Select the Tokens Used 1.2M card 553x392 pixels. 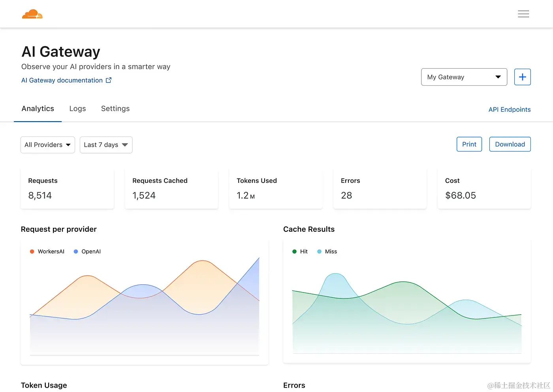pyautogui.click(x=276, y=189)
